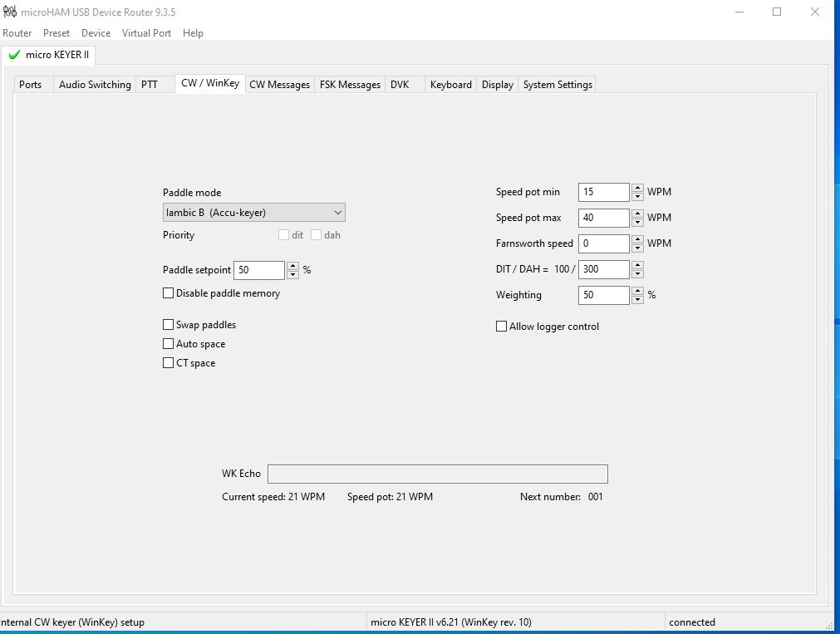Increase DIT / DAH ratio with up arrow
840x634 pixels.
click(x=637, y=265)
